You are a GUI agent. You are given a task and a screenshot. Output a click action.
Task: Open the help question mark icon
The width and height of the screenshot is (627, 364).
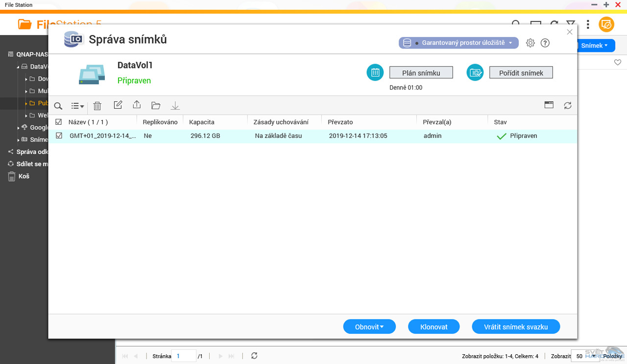pyautogui.click(x=545, y=43)
